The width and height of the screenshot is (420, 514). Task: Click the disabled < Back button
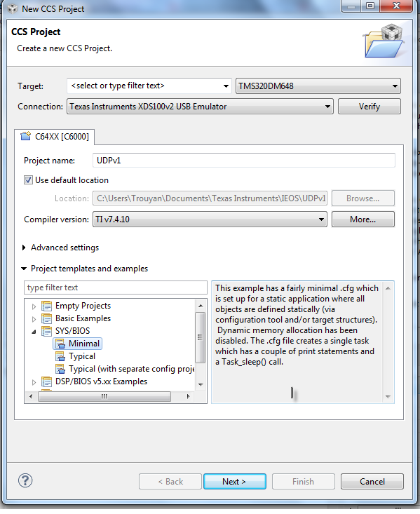pyautogui.click(x=170, y=482)
